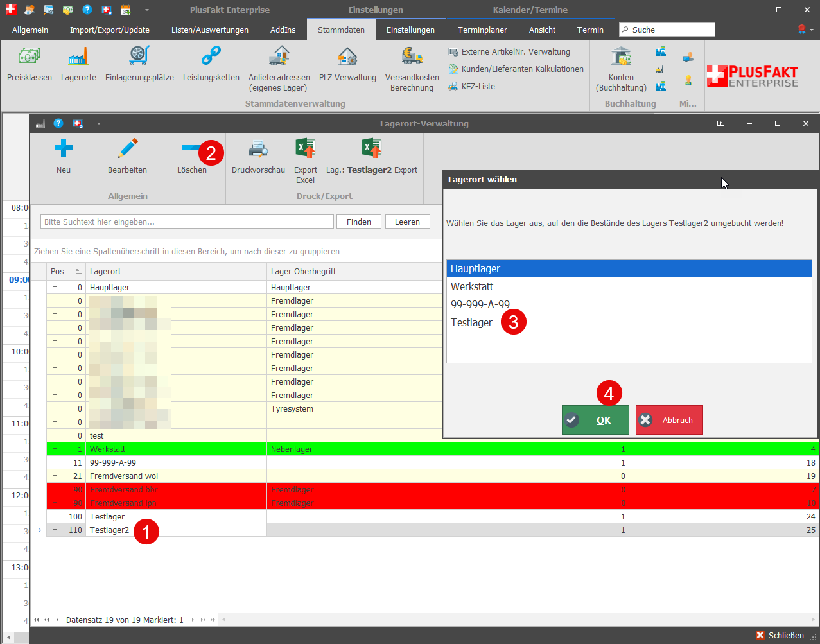The width and height of the screenshot is (820, 644).
Task: Sort by the Pos column header
Action: (66, 271)
